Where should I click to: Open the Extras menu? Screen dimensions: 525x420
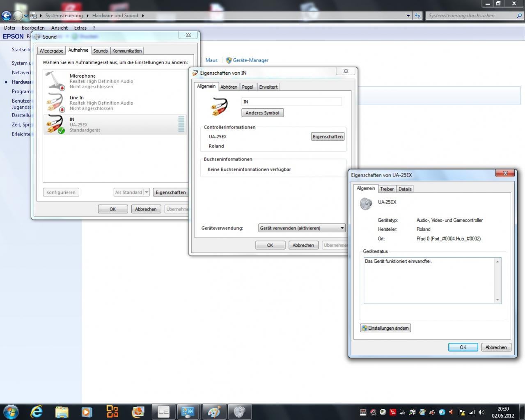point(80,28)
